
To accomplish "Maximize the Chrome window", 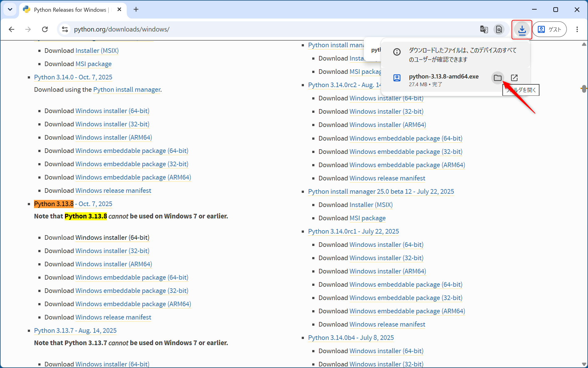I will pyautogui.click(x=556, y=10).
